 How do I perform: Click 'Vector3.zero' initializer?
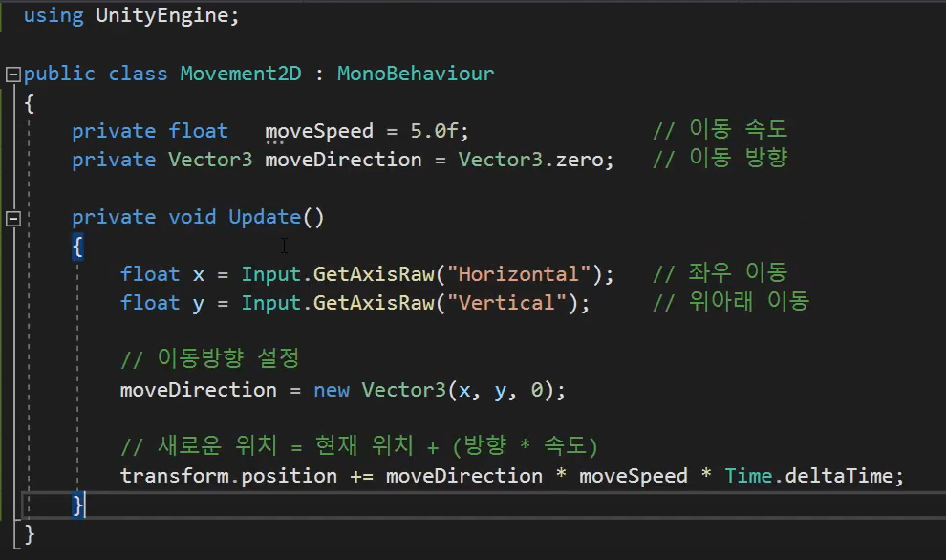530,160
